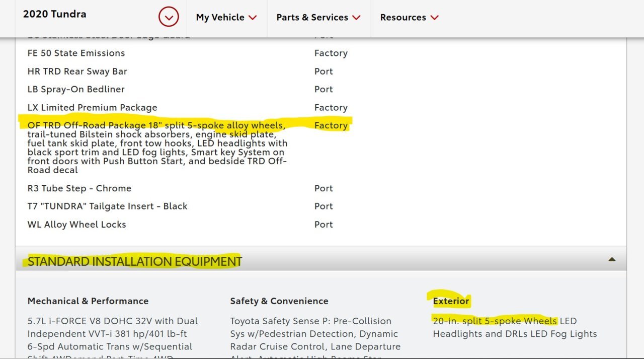Click Port next to Tube Step - Chrome
Image resolution: width=644 pixels, height=359 pixels.
[x=324, y=188]
